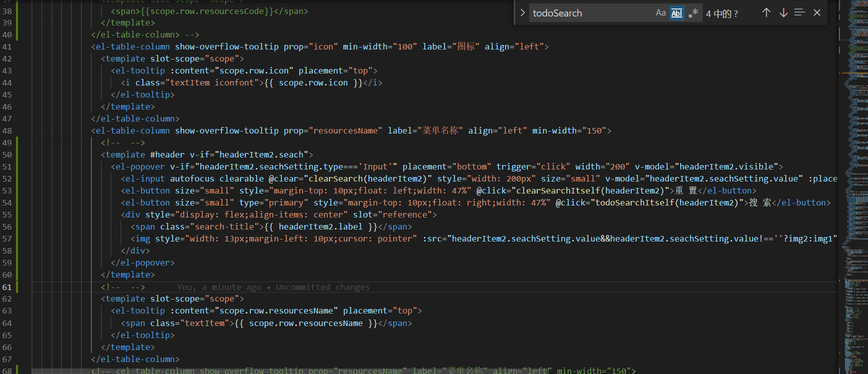Select line number 67 in gutter
This screenshot has height=374, width=868.
(x=7, y=359)
